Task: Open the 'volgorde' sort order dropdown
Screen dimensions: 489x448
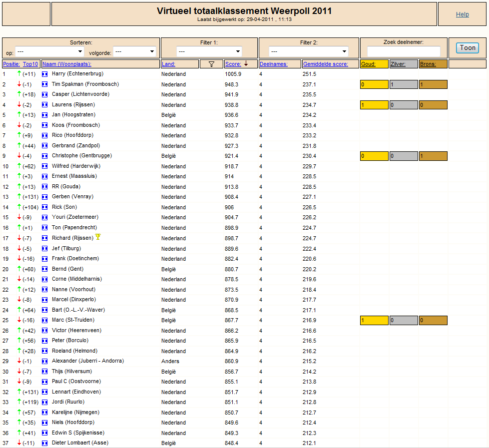Action: [134, 51]
